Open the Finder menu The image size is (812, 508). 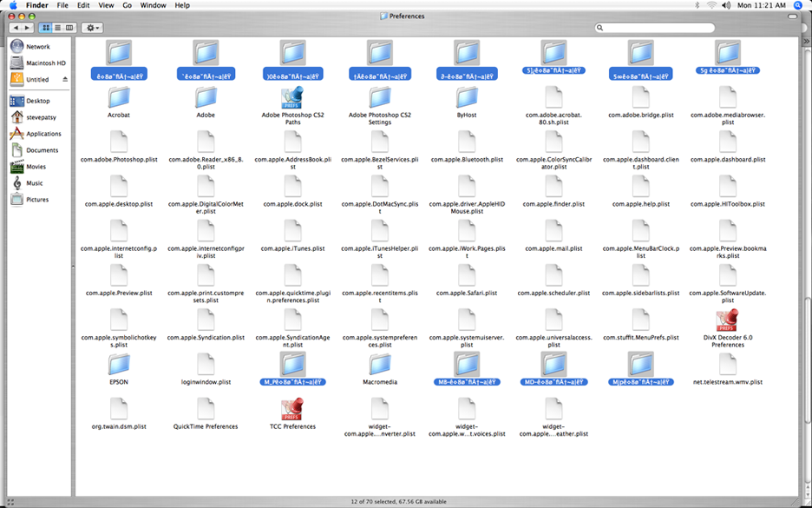pos(36,5)
